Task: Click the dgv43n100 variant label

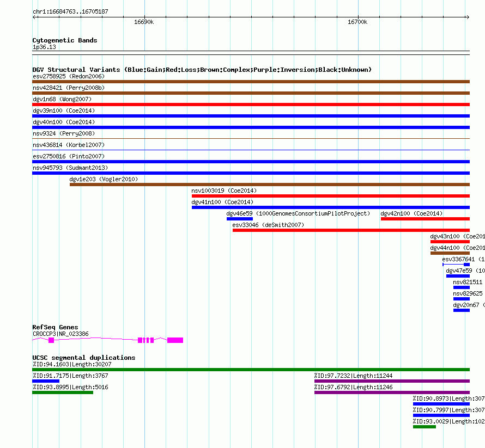Action: [x=457, y=236]
